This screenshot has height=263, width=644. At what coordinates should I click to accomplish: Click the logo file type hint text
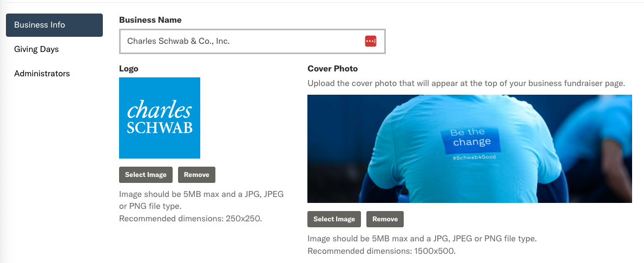pos(201,200)
